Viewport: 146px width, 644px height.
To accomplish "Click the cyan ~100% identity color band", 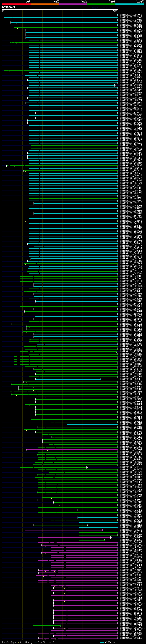I will (x=130, y=4).
